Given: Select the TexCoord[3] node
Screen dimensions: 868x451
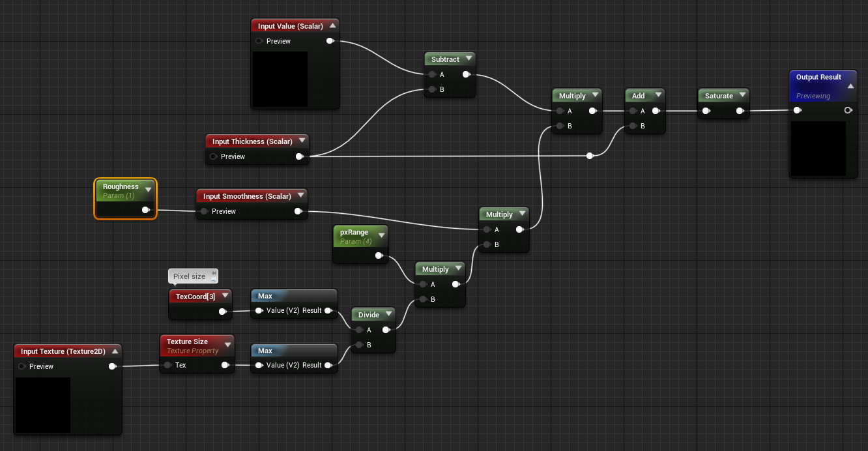Looking at the screenshot, I should [200, 304].
